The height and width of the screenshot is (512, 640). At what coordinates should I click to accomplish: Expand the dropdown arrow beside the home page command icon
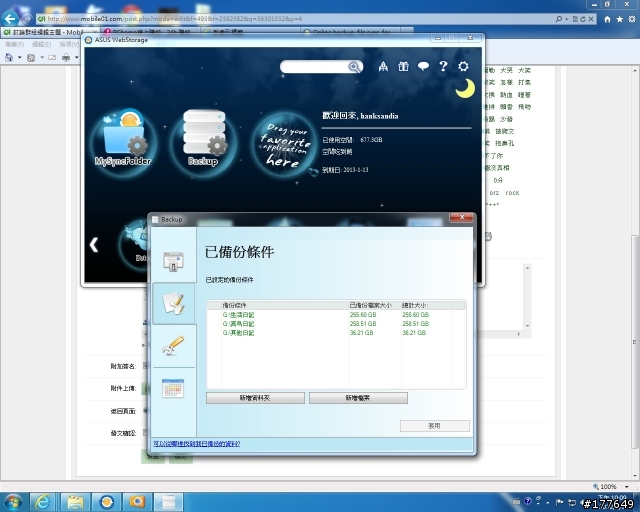click(19, 58)
